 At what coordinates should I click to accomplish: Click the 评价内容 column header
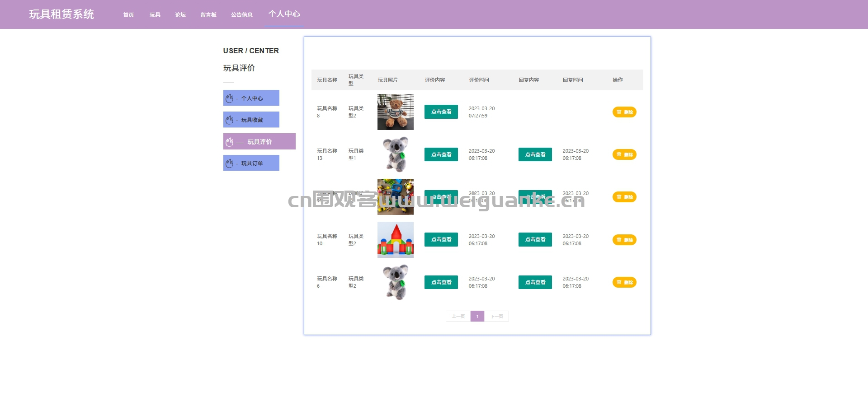point(435,80)
